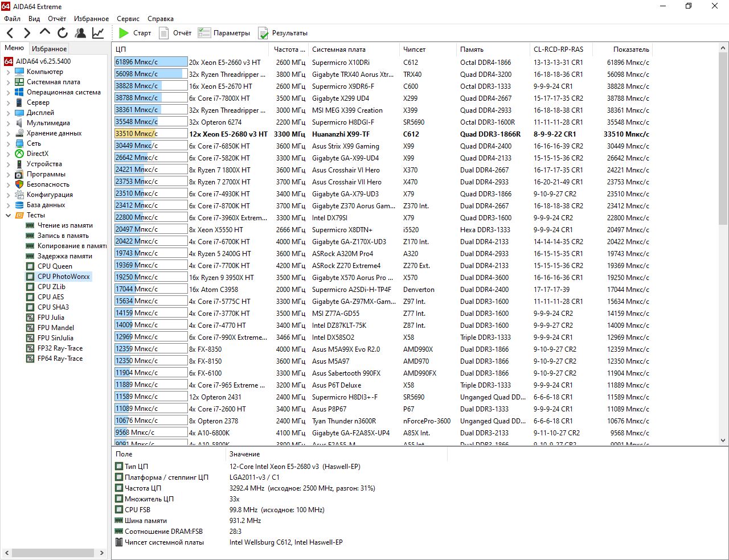Collapse the Тесты tree node
The width and height of the screenshot is (729, 560).
click(8, 215)
